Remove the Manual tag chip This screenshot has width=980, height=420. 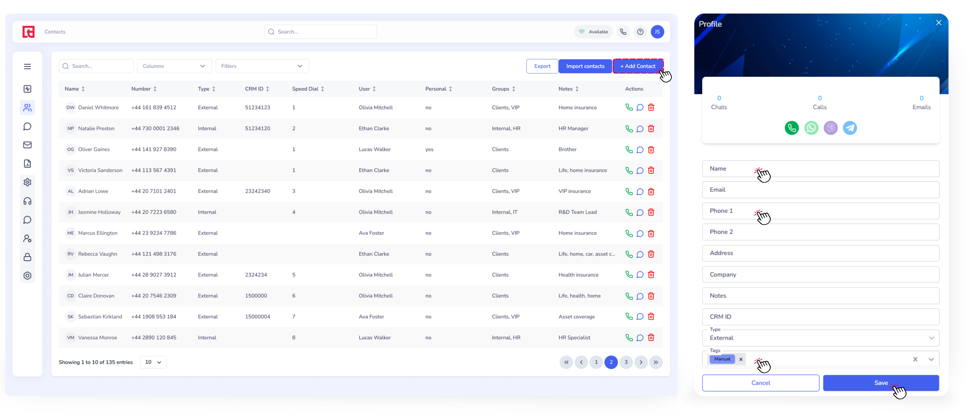click(741, 359)
